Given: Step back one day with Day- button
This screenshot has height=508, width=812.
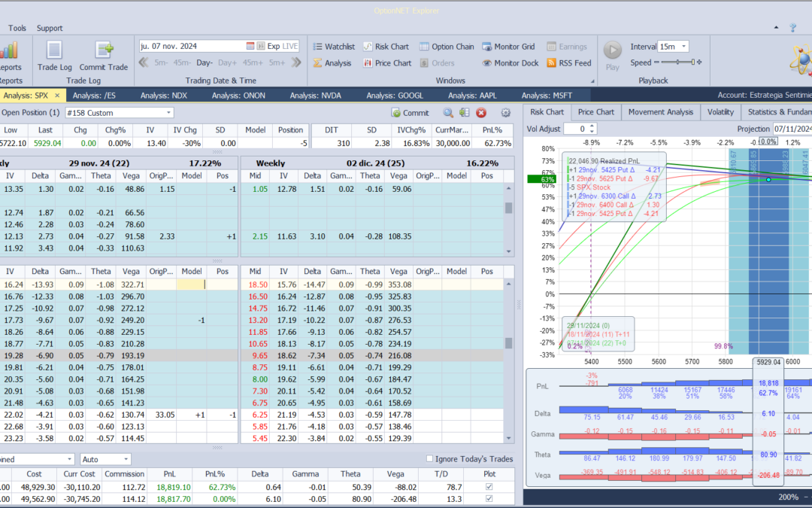Looking at the screenshot, I should 205,62.
